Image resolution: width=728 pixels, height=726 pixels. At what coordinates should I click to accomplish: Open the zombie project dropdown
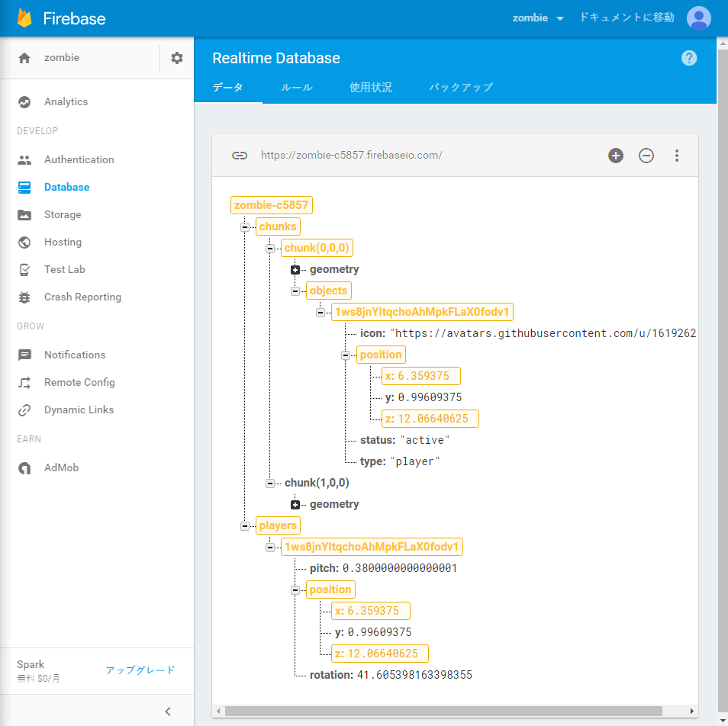[538, 18]
